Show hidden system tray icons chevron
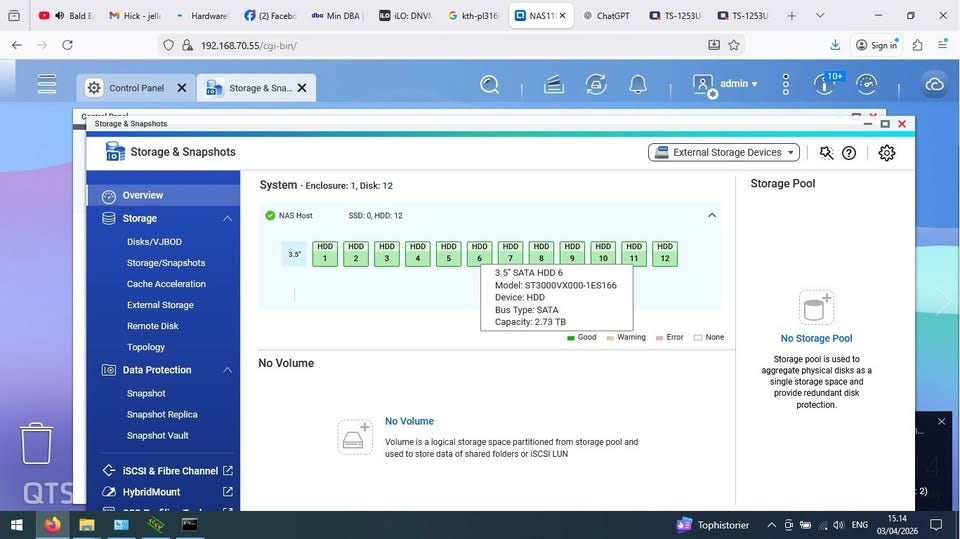960x539 pixels. coord(771,525)
